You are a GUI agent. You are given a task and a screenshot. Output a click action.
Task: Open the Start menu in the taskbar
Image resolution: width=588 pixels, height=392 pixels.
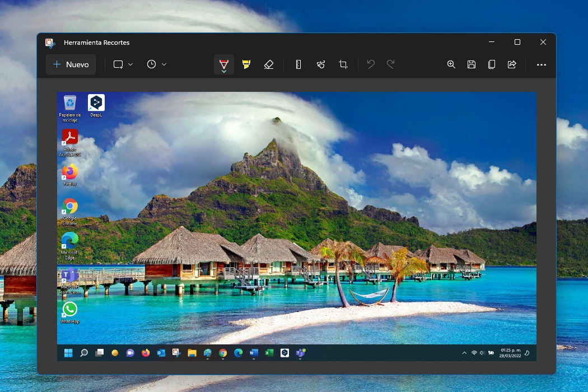67,353
